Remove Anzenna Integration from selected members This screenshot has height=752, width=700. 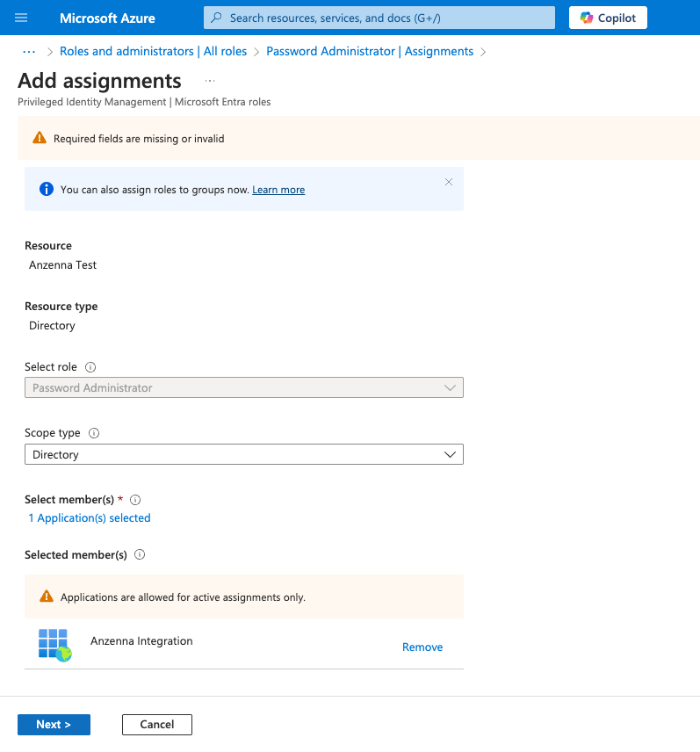422,647
